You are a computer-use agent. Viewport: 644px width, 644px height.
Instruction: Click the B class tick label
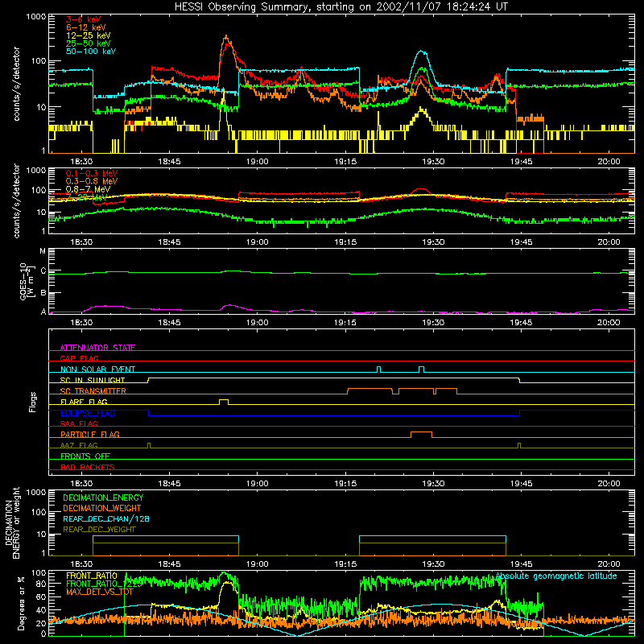(43, 293)
